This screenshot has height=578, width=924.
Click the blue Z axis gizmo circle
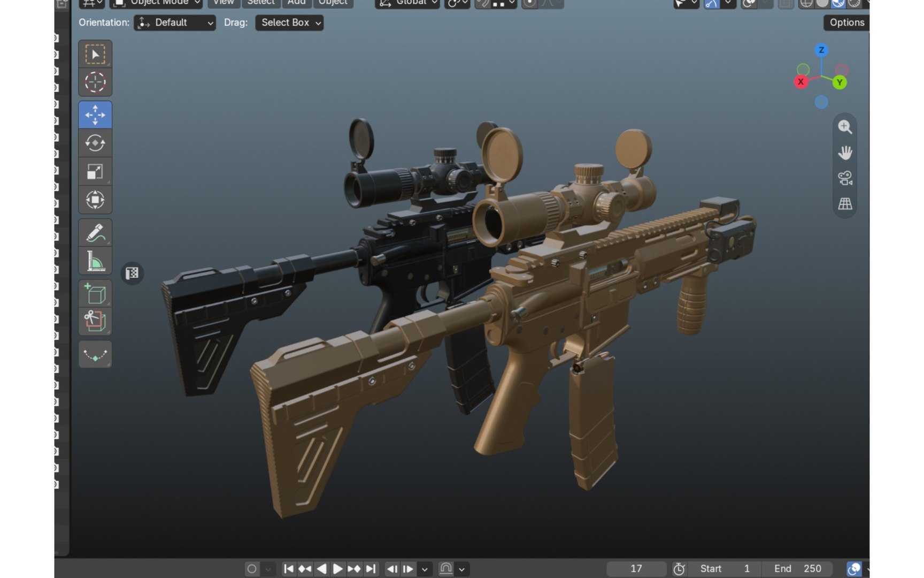[821, 50]
